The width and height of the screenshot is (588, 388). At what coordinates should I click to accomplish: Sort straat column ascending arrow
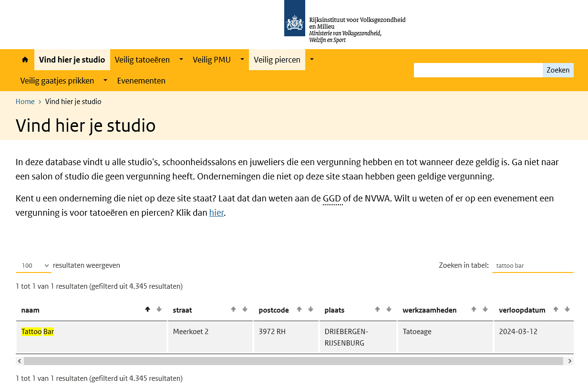(x=233, y=309)
